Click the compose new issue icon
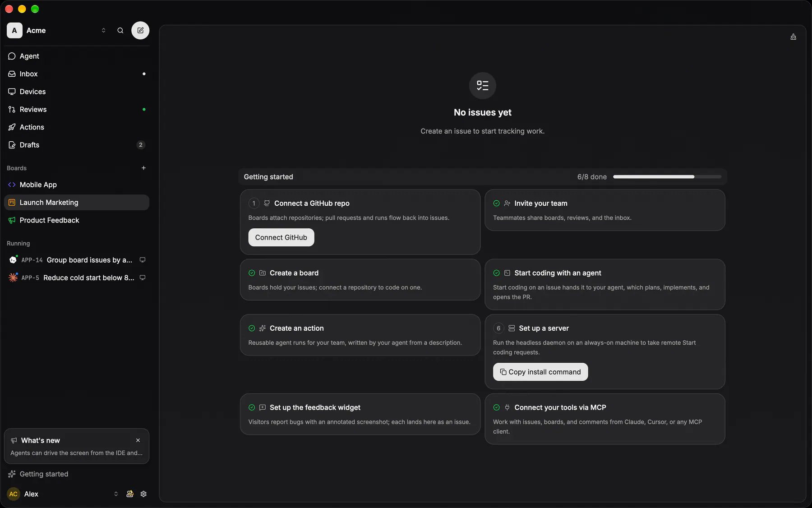The height and width of the screenshot is (508, 812). pyautogui.click(x=140, y=31)
